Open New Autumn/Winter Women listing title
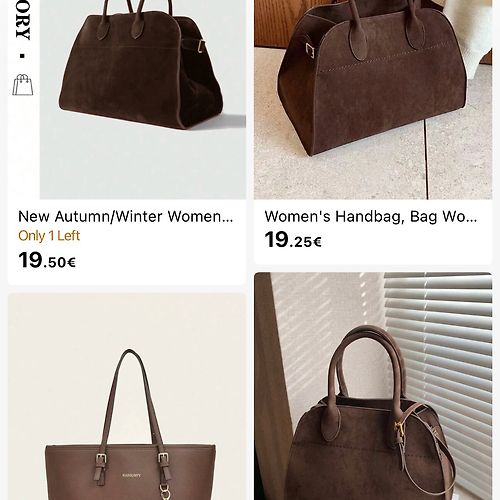 coord(125,217)
